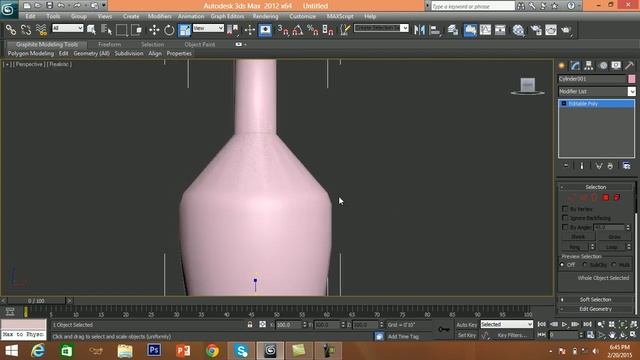Enable the By Angle checkbox
Screen dimensions: 640x360
click(x=565, y=227)
